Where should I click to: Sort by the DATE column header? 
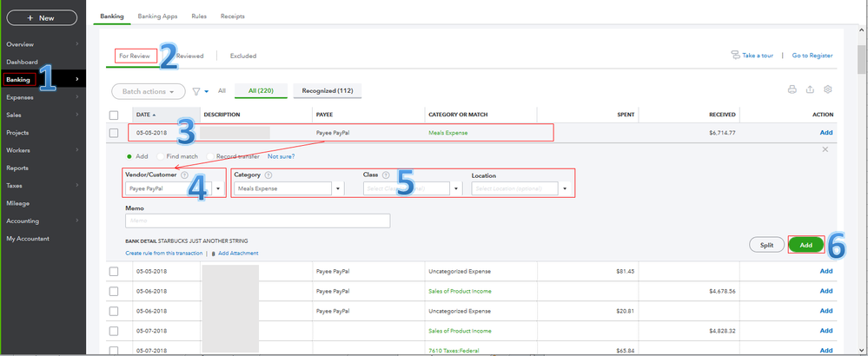(146, 115)
